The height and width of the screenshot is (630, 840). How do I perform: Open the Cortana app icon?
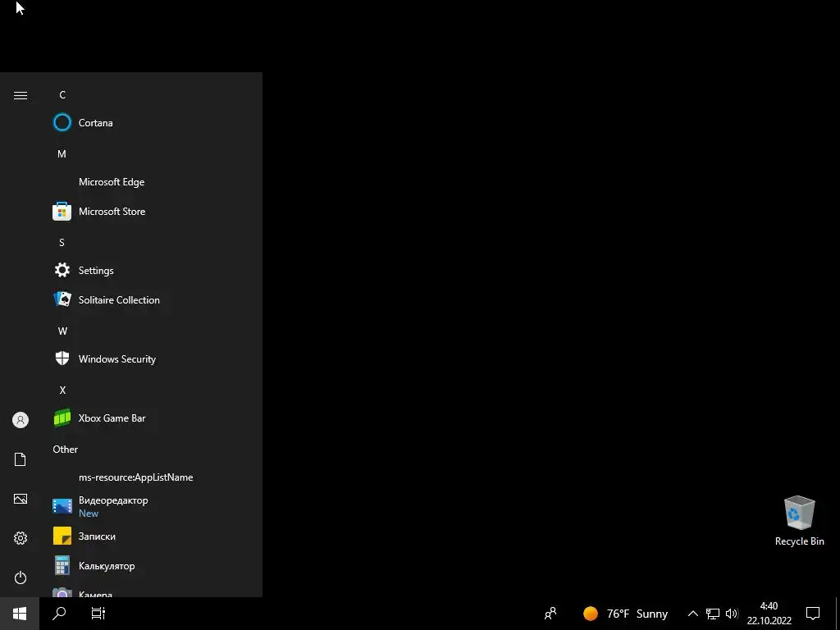(62, 123)
